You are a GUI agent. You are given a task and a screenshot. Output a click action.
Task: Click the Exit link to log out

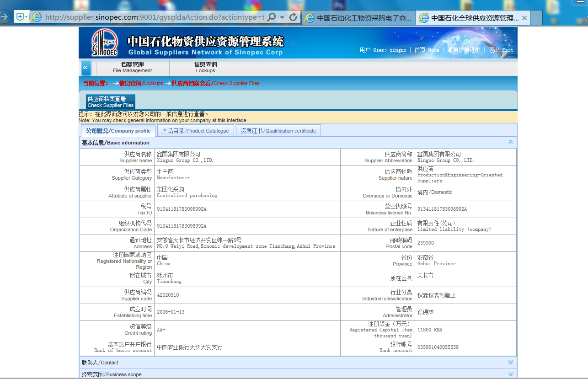(x=501, y=50)
